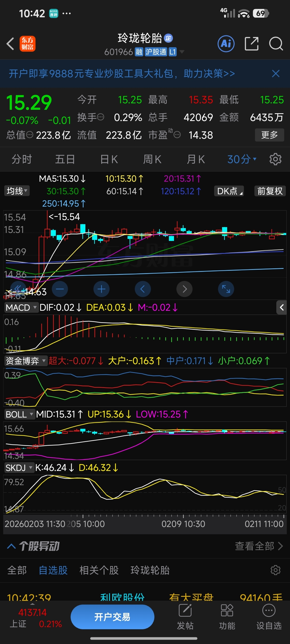Image resolution: width=290 pixels, height=644 pixels.
Task: Tap the info icon beside 市盈
Action: click(x=177, y=135)
